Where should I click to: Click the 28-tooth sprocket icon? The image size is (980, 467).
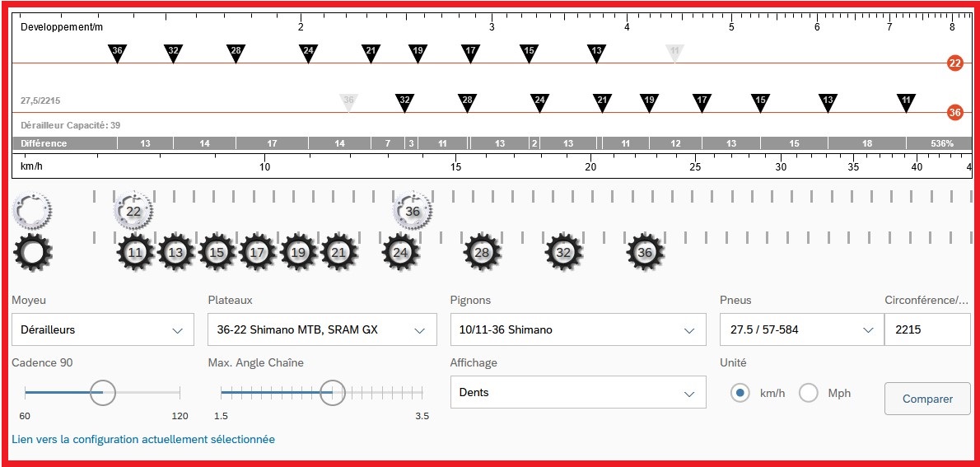click(482, 253)
